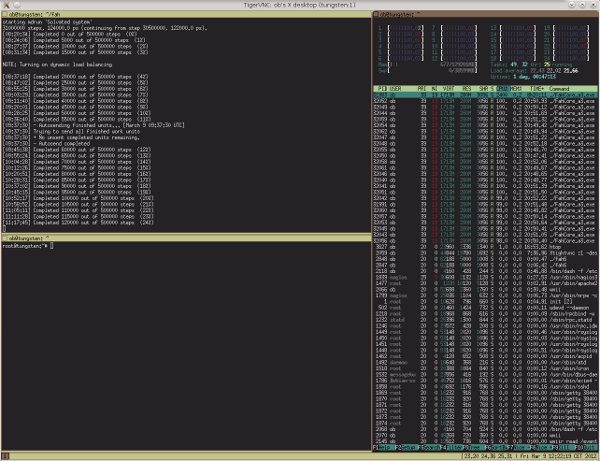Click F7 Nice - in htop footer

(x=518, y=448)
